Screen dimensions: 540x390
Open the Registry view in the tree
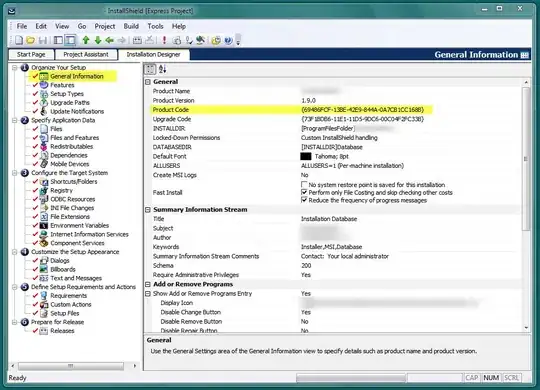pyautogui.click(x=61, y=190)
